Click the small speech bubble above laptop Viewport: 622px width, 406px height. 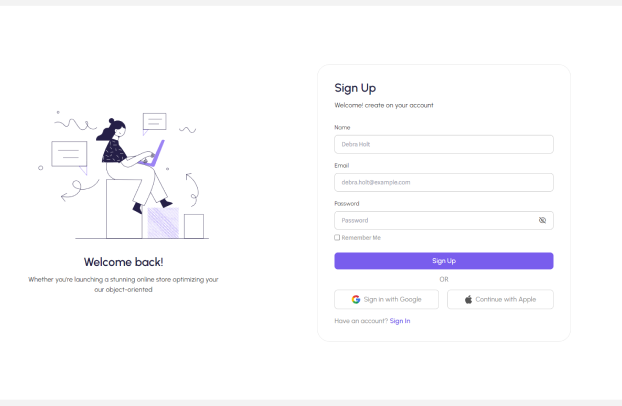click(x=154, y=123)
